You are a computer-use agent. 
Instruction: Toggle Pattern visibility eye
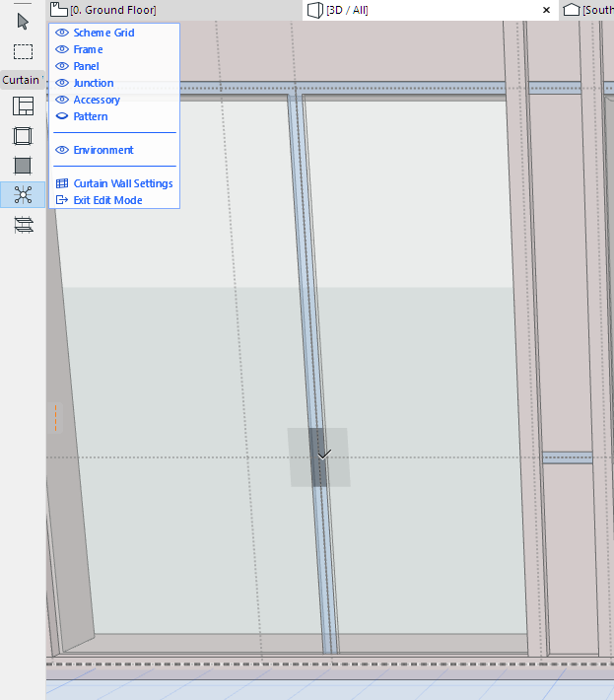tap(62, 116)
